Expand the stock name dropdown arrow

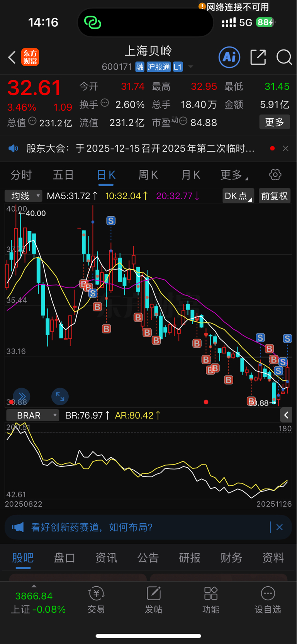190,67
